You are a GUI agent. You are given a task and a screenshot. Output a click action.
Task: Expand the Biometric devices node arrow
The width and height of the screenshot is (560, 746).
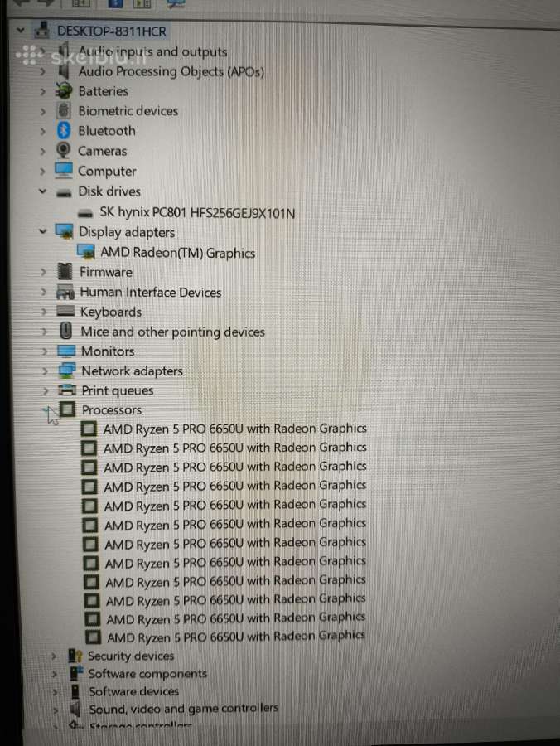pyautogui.click(x=43, y=111)
